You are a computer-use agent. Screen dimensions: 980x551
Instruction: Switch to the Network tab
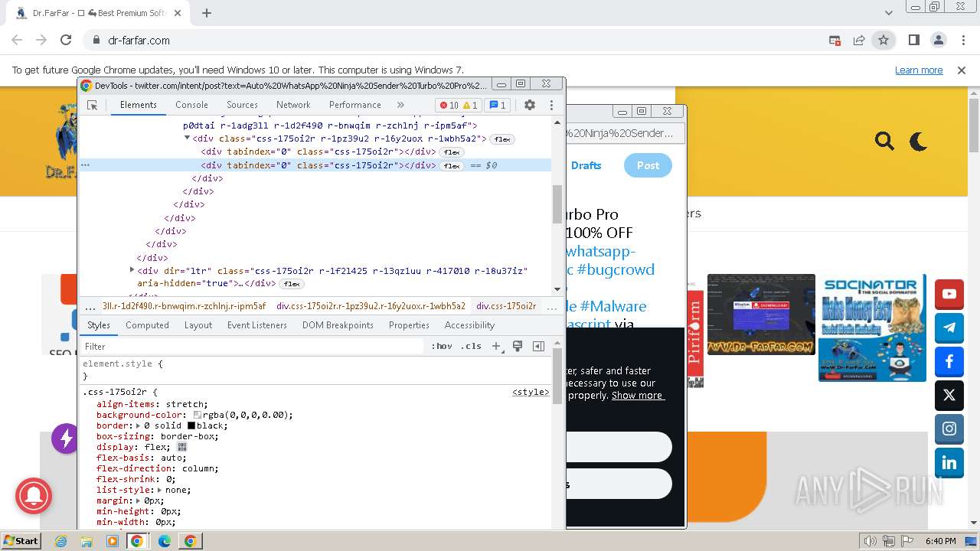point(293,105)
